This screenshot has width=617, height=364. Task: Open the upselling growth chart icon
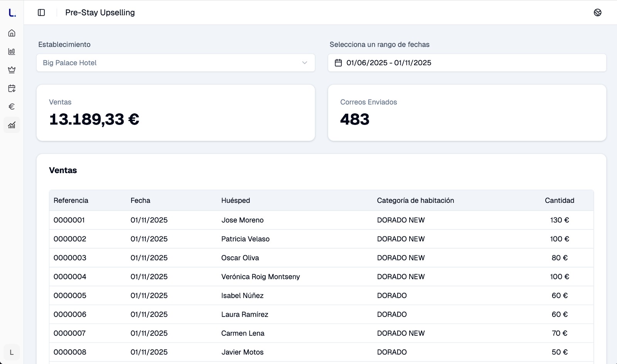tap(12, 125)
